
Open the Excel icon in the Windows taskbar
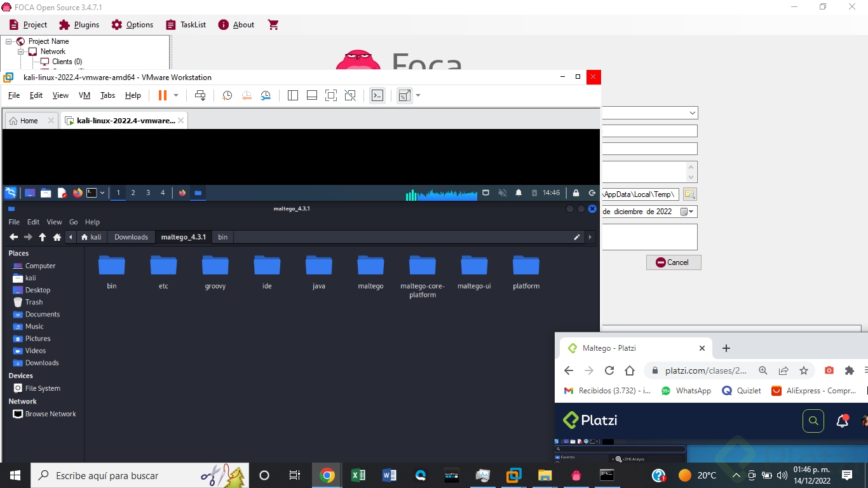click(x=358, y=475)
